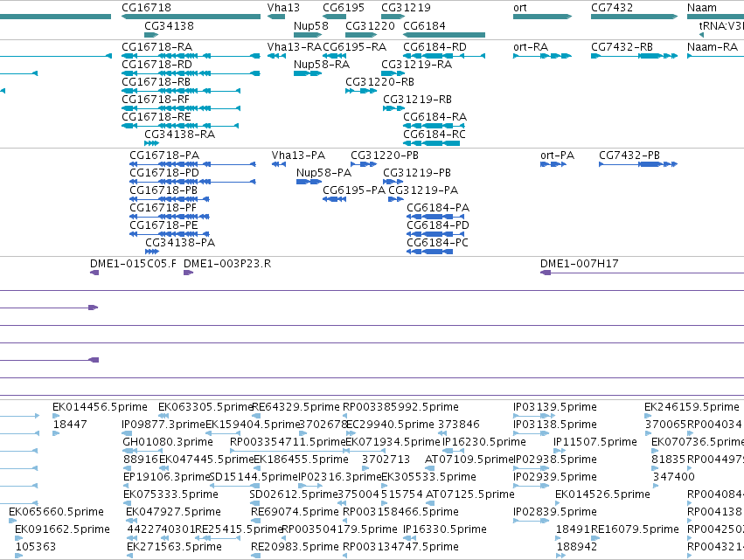Click EST EK091662.5prime
The image size is (744, 560).
[63, 529]
